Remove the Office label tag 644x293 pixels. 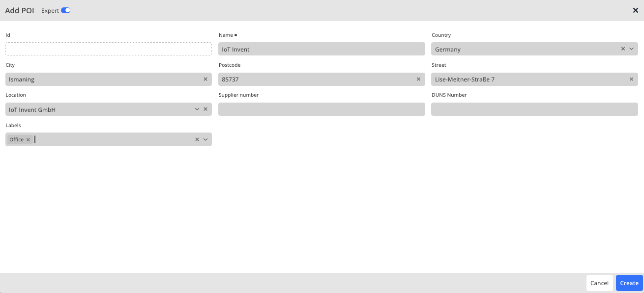click(28, 140)
